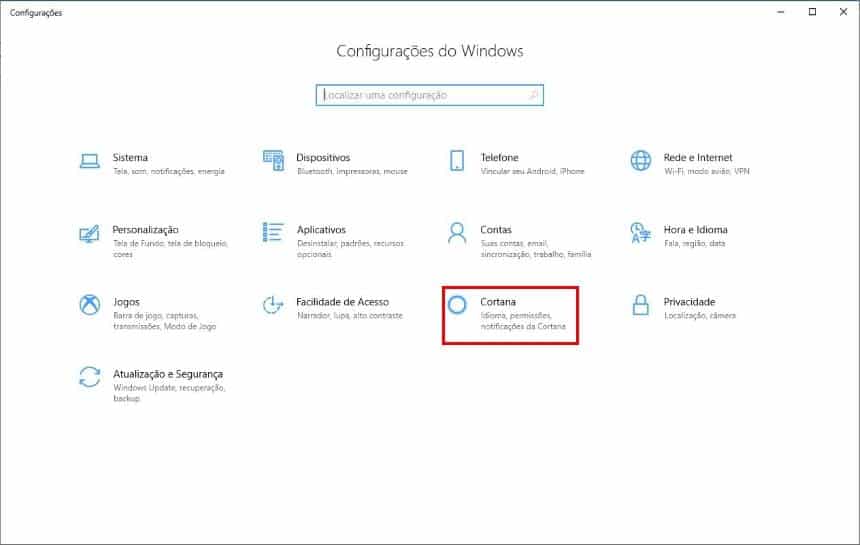This screenshot has height=545, width=860.
Task: Select the Rede e Internet title
Action: (x=698, y=157)
